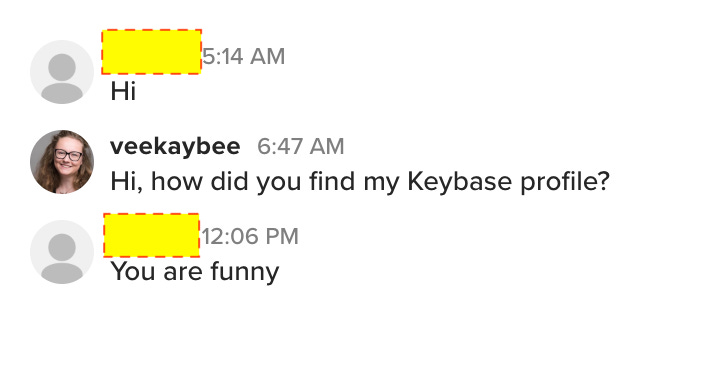Viewport: 718px width, 368px height.
Task: Click the 5:14 AM timestamp
Action: click(x=244, y=57)
